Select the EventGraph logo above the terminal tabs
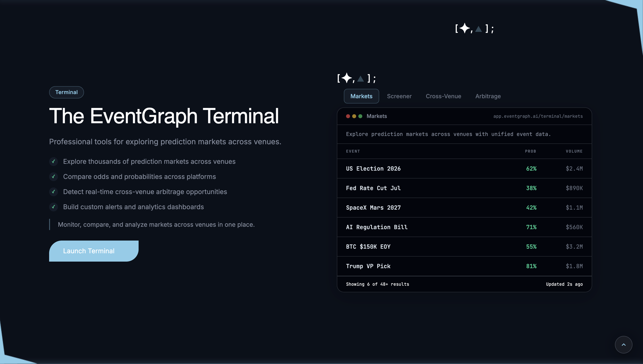 pyautogui.click(x=356, y=79)
